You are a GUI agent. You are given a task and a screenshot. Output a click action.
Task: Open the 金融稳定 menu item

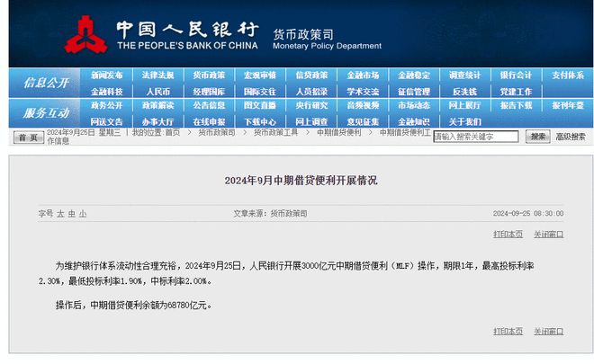(414, 75)
